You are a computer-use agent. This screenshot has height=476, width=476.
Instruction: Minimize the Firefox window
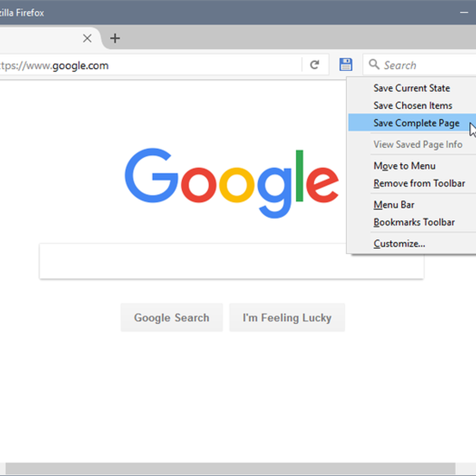point(464,12)
